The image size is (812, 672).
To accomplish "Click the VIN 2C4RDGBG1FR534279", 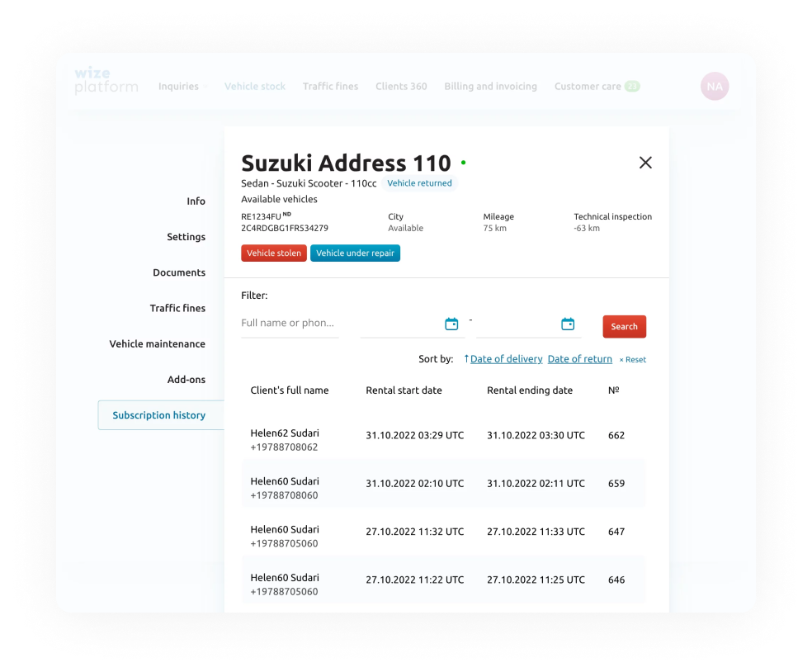I will [x=285, y=228].
